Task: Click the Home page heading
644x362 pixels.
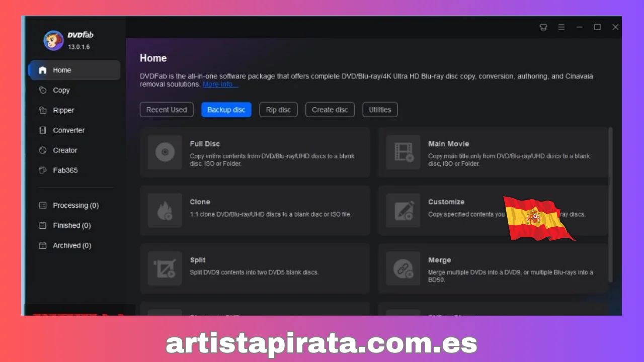Action: point(153,58)
